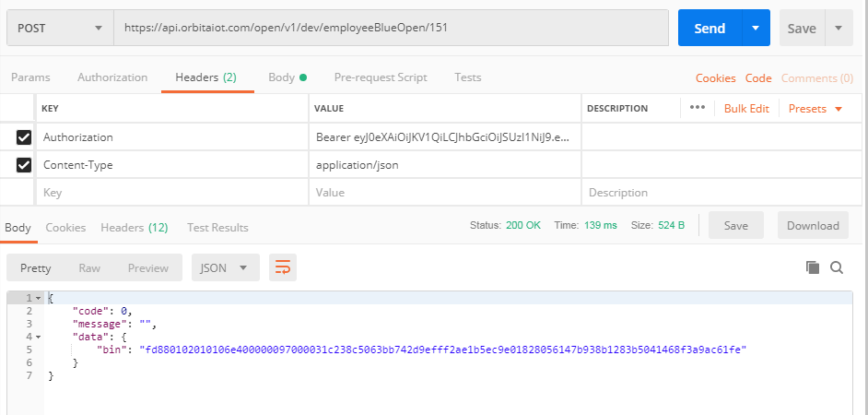Click the request URL input field

point(391,29)
